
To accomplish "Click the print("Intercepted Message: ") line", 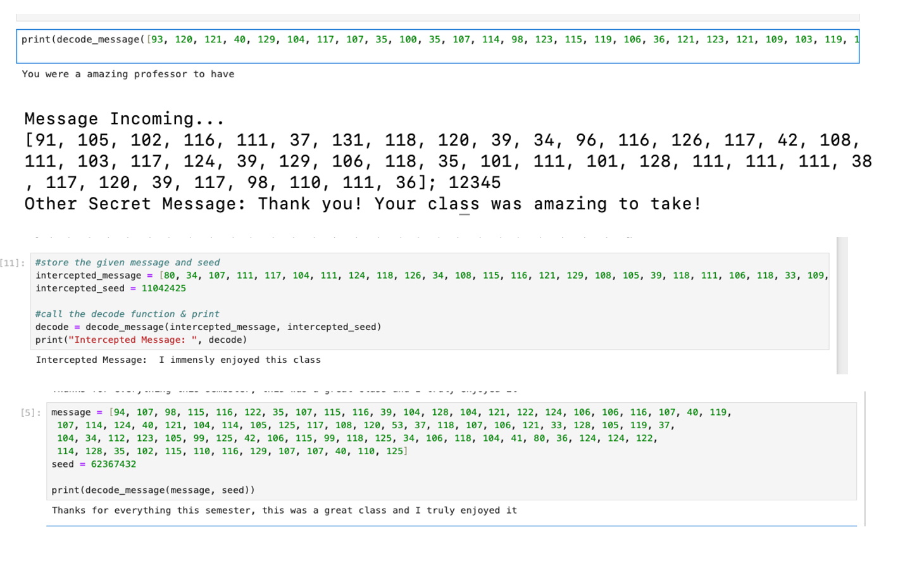I will 141,340.
